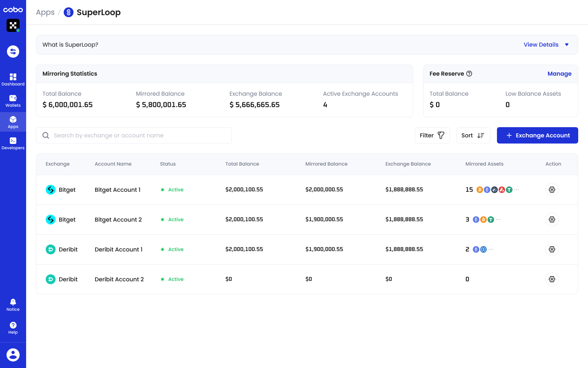The image size is (588, 368).
Task: Navigate to Wallets in the sidebar
Action: 13,101
